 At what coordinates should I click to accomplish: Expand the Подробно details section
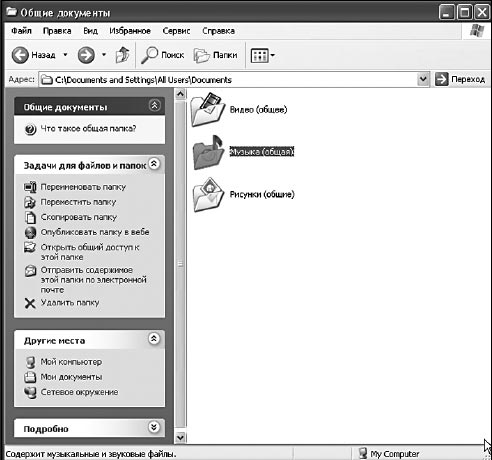(154, 427)
